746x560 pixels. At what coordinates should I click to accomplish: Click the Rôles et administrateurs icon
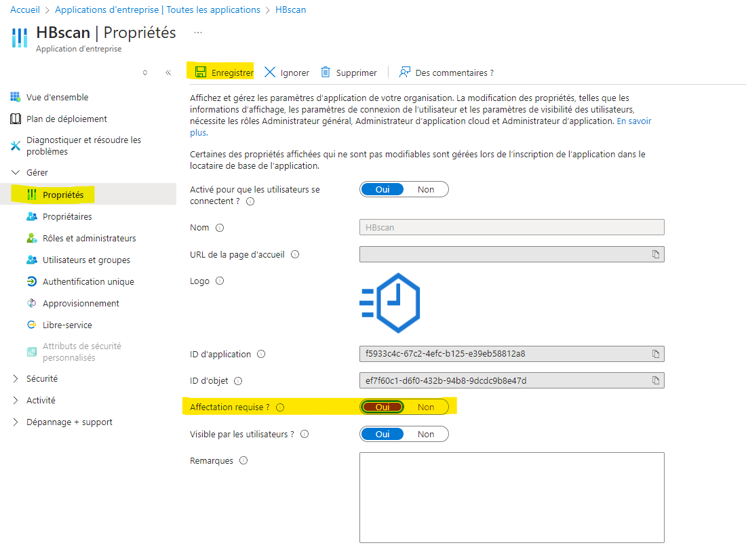click(31, 238)
